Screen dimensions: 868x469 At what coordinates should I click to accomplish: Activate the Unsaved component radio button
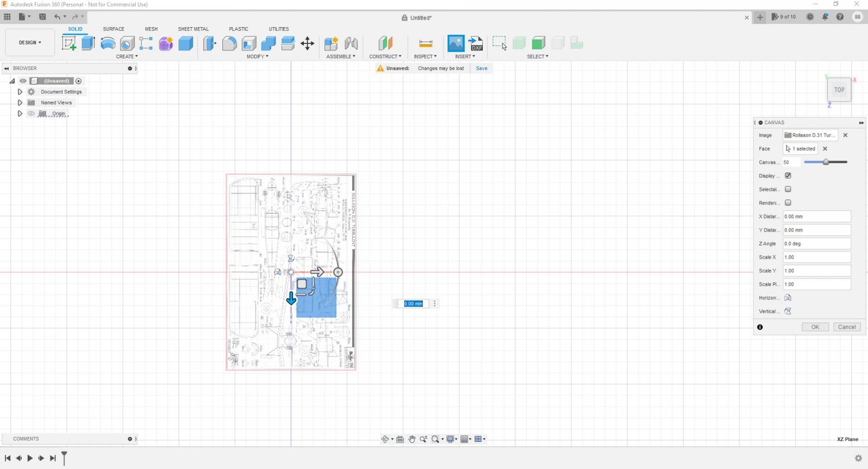pyautogui.click(x=79, y=81)
